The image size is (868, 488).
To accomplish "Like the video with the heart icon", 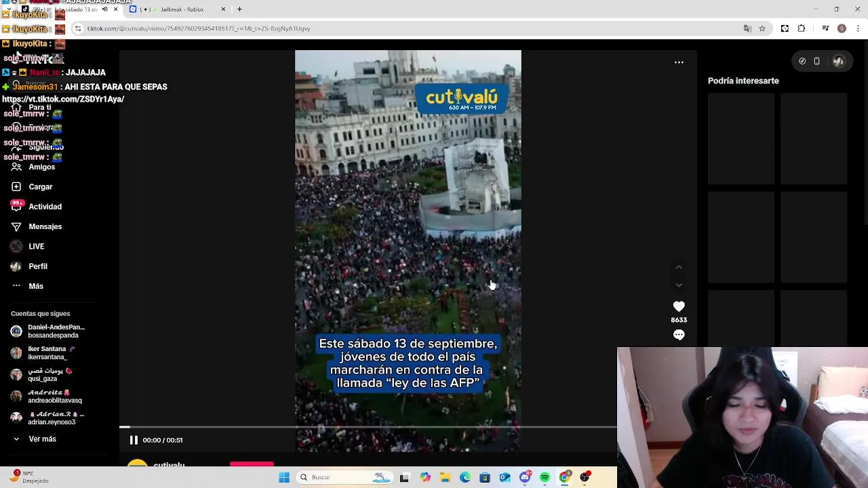I will click(679, 306).
